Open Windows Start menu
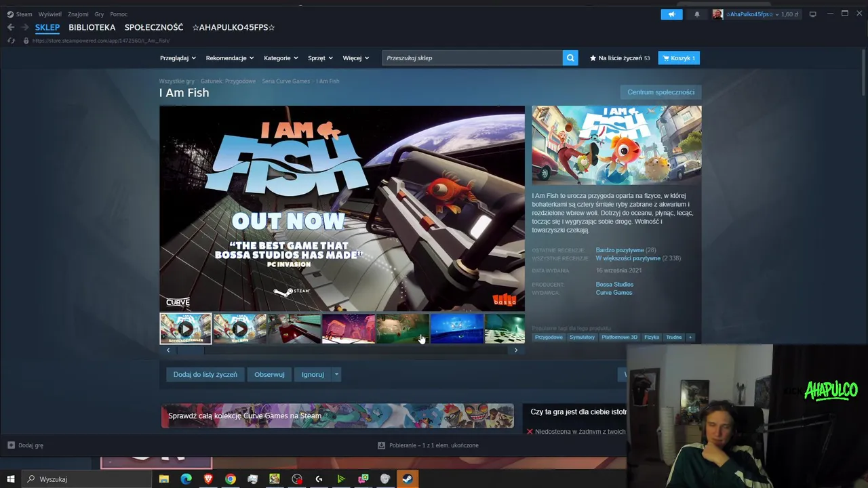Screen dimensions: 868x488 pos(10,479)
